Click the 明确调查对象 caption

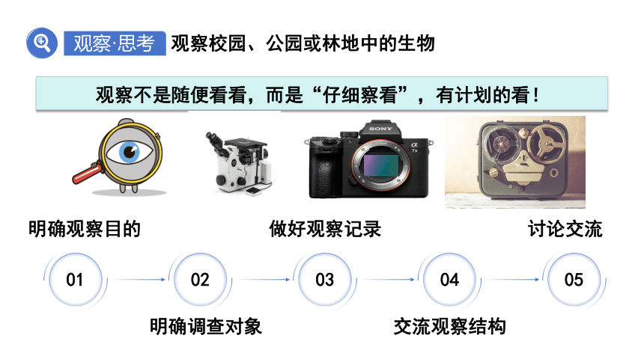coord(206,327)
